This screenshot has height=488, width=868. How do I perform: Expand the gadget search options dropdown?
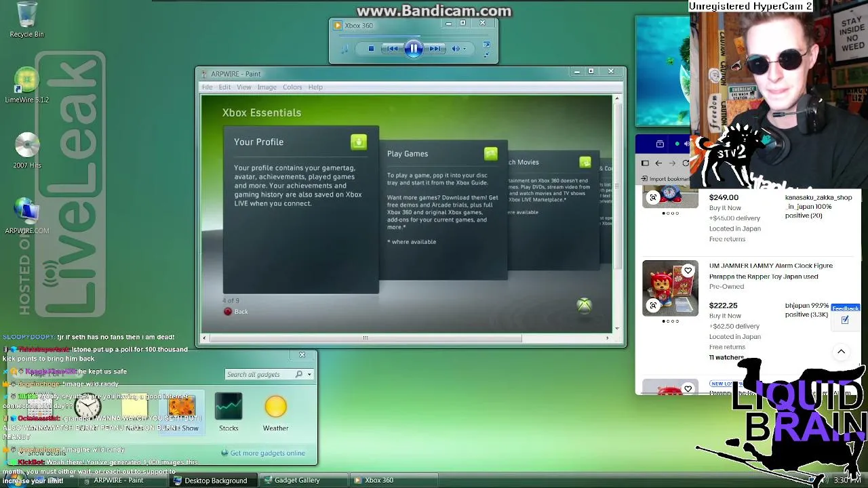click(309, 374)
